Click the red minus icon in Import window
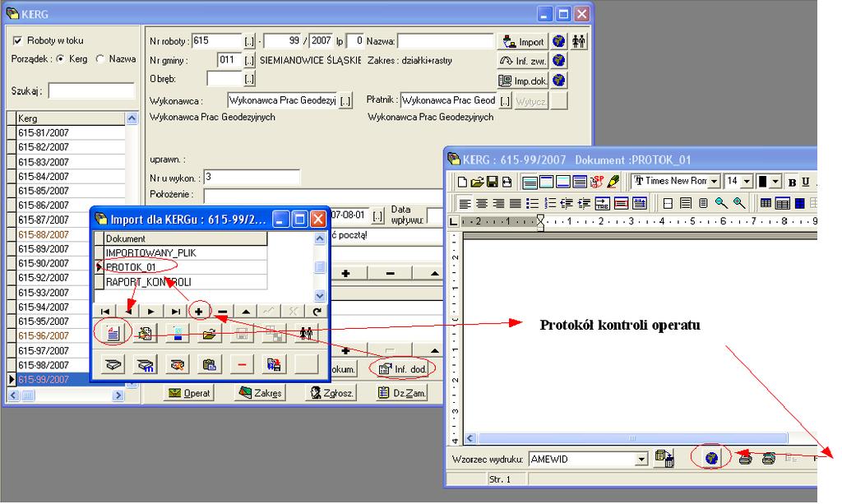This screenshot has height=504, width=842. tap(242, 365)
